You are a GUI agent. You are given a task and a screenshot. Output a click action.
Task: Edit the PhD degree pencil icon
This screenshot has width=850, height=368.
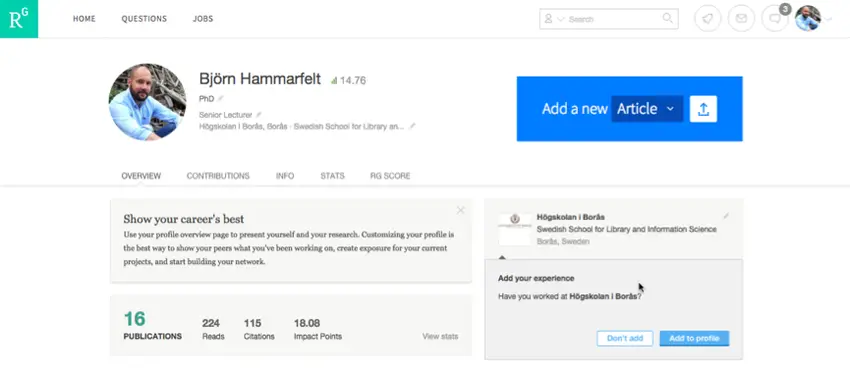221,99
